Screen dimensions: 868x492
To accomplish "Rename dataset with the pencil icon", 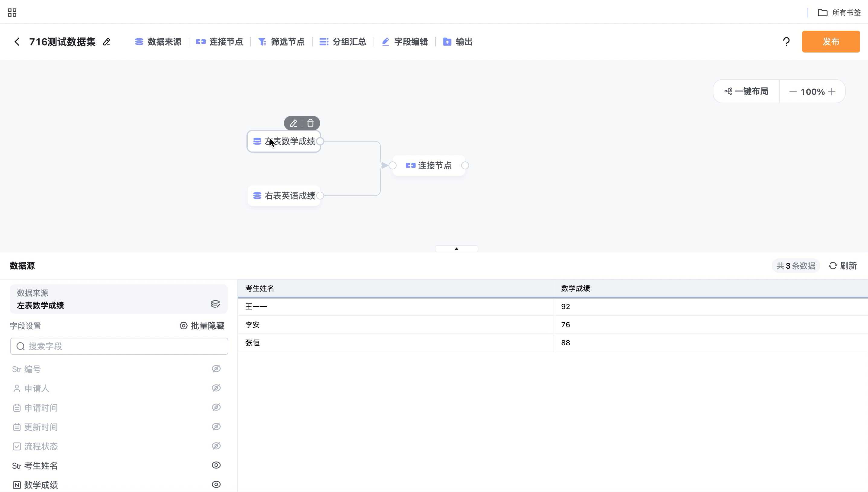I will [107, 42].
